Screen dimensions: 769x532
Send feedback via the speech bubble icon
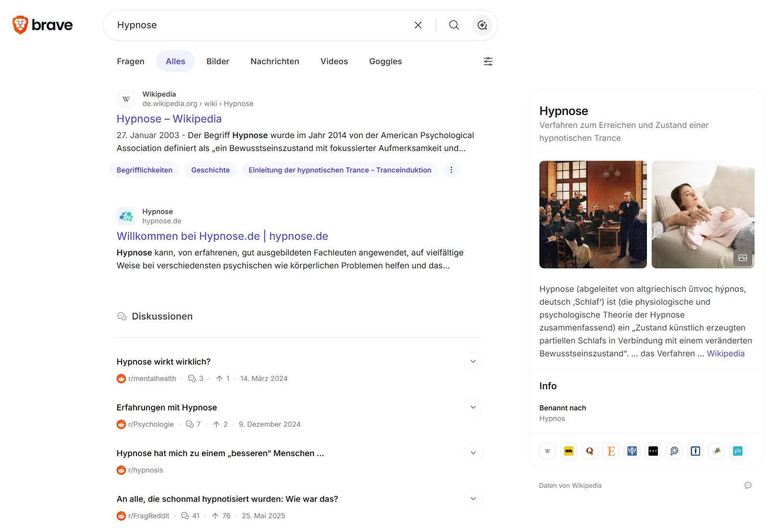748,485
